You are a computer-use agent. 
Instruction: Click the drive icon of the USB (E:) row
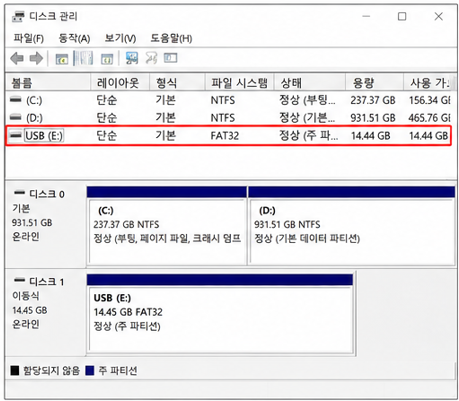[x=15, y=135]
